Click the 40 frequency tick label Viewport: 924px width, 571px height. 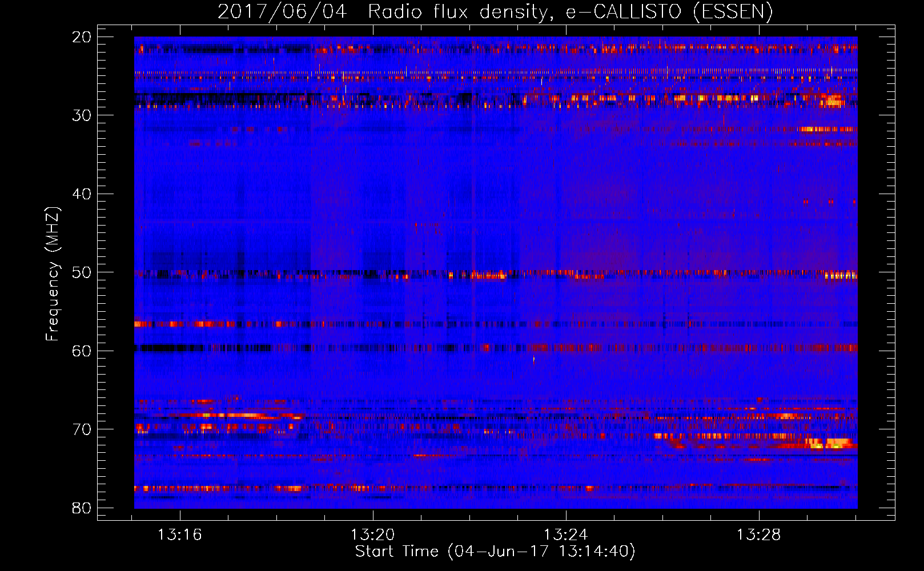(82, 194)
